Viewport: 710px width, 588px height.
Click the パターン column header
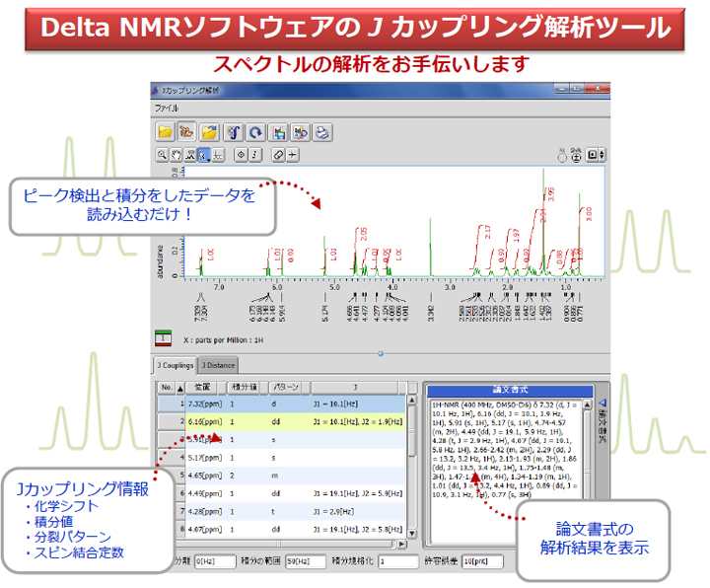click(x=286, y=388)
